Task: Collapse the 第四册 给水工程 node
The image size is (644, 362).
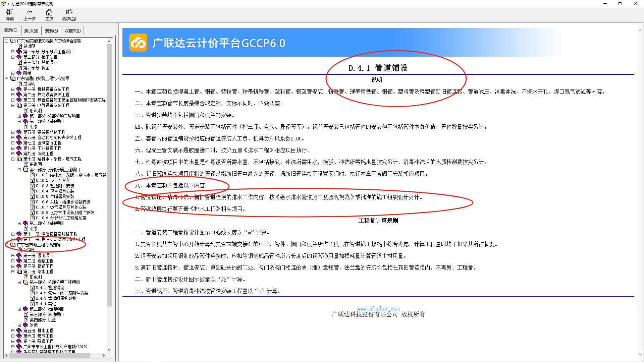Action: 13,271
